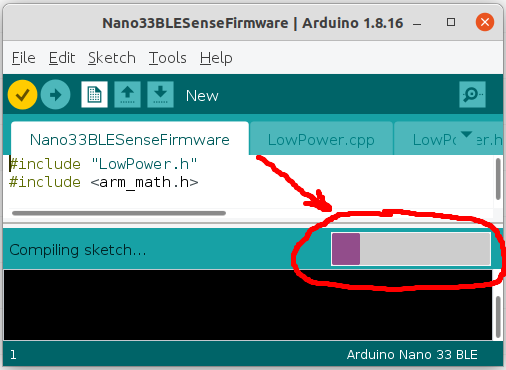Click the editor horizontal scrollbar
The image size is (506, 370).
point(119,213)
